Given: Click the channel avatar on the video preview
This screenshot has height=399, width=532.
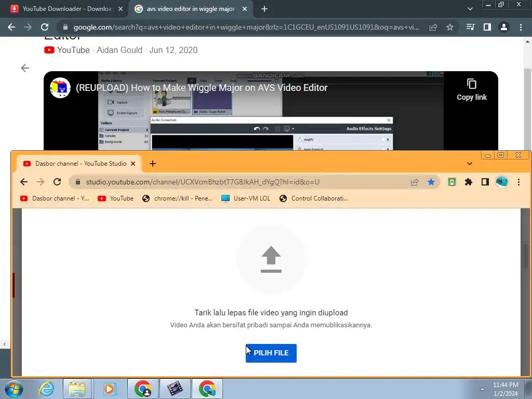Looking at the screenshot, I should (x=60, y=87).
